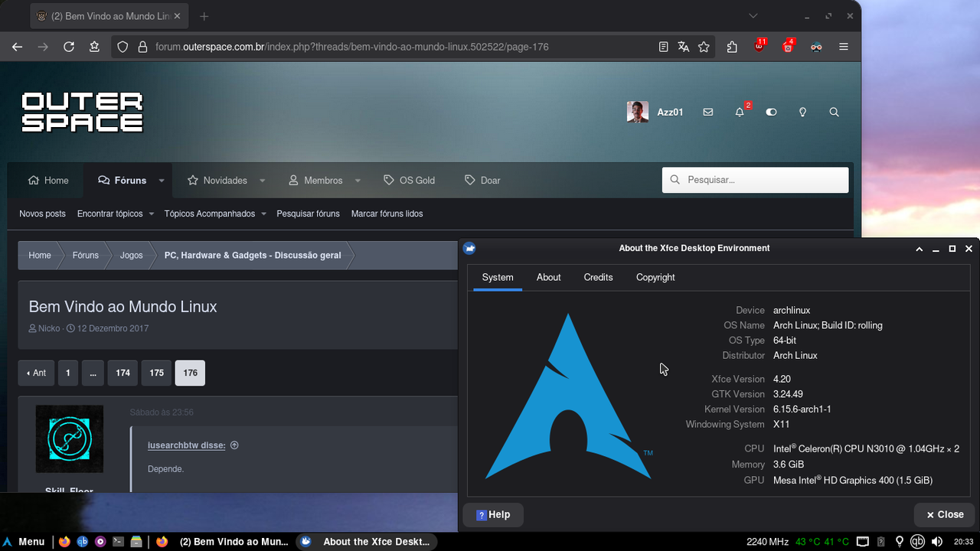980x551 pixels.
Task: Go to previous page with Ant button
Action: pos(36,373)
